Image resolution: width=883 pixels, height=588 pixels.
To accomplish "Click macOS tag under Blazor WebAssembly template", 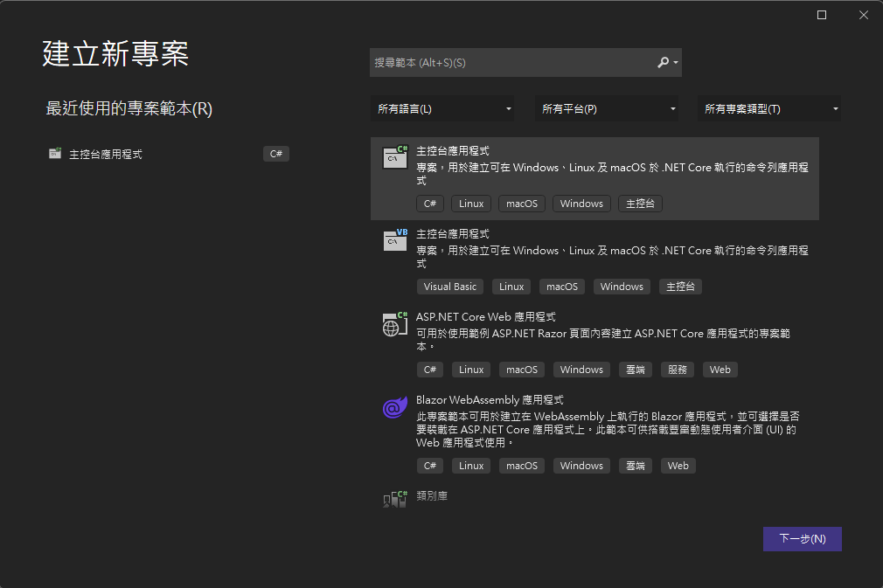I will pos(522,466).
